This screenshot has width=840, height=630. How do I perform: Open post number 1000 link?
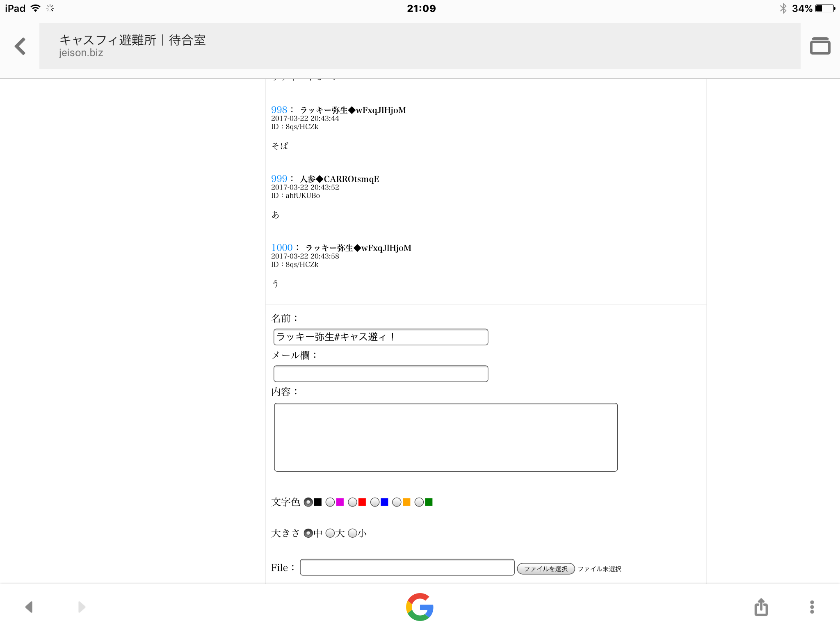coord(282,248)
